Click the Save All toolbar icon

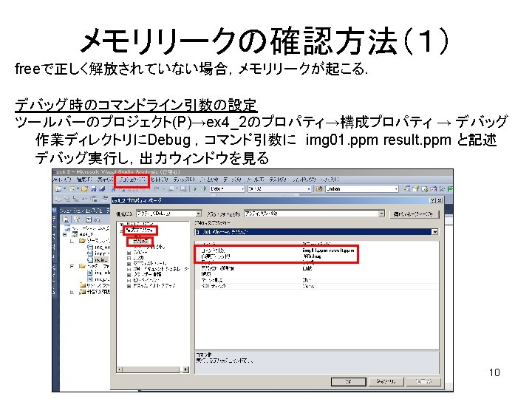click(101, 188)
